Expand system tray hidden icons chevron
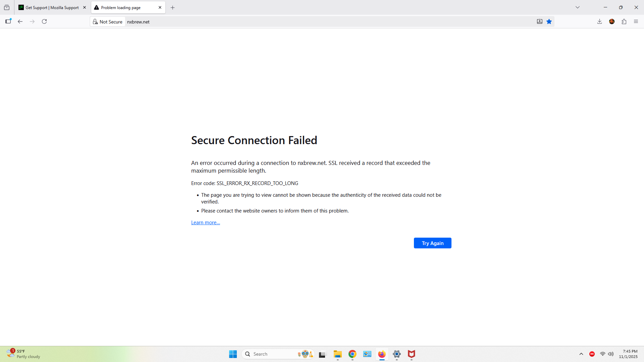The image size is (644, 362). (581, 354)
